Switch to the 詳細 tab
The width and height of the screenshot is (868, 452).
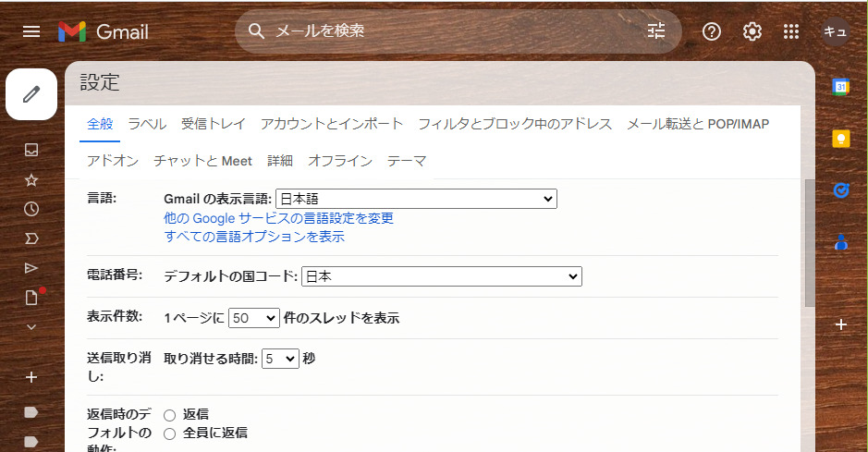280,161
